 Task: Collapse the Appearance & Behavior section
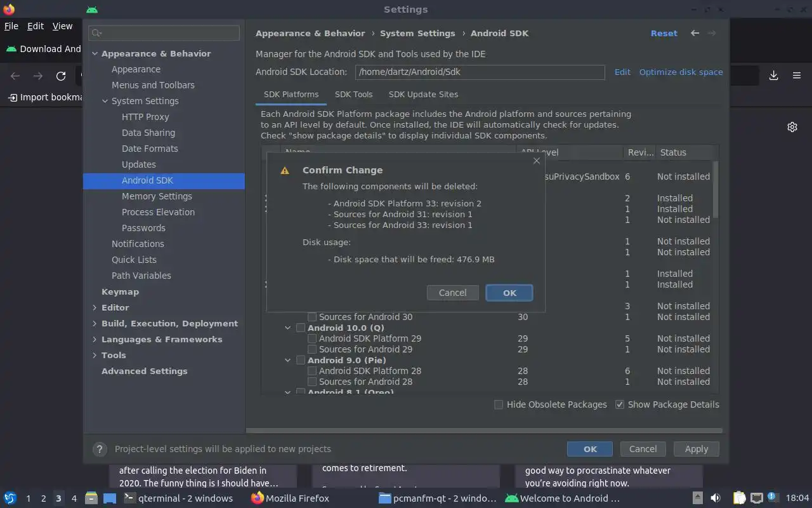click(95, 53)
